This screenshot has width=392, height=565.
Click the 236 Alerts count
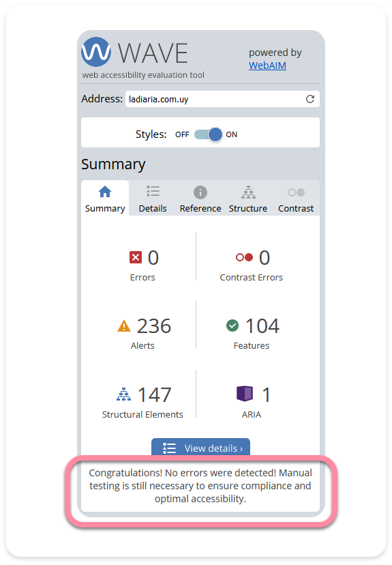(x=154, y=325)
